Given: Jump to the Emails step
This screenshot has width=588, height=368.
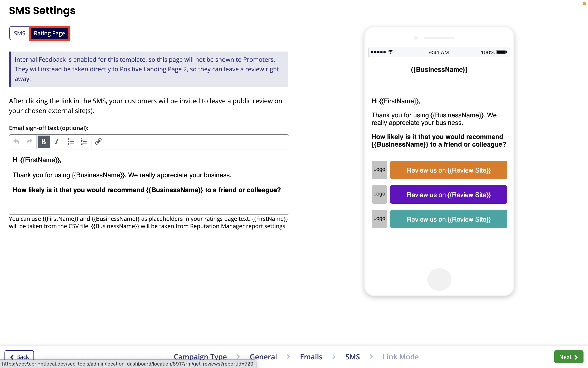Looking at the screenshot, I should [311, 357].
